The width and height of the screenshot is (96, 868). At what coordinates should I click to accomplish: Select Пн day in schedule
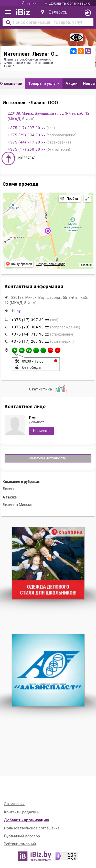pos(15,350)
